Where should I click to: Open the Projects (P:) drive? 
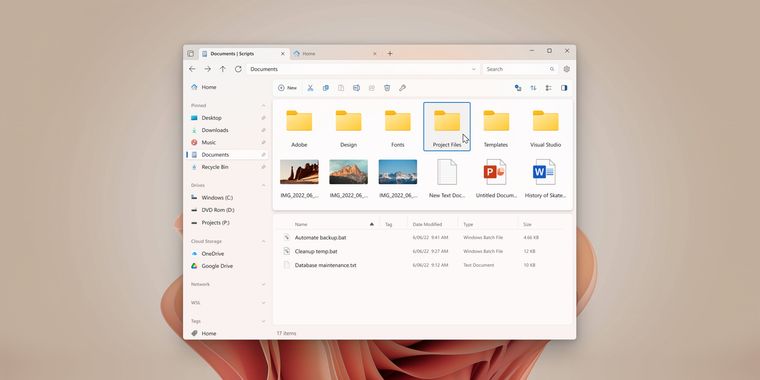coord(227,222)
